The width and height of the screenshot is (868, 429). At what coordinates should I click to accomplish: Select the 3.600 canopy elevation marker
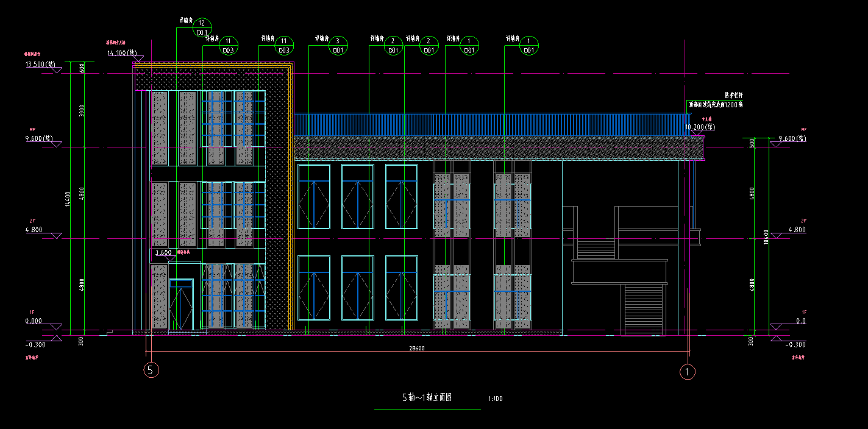pos(163,252)
